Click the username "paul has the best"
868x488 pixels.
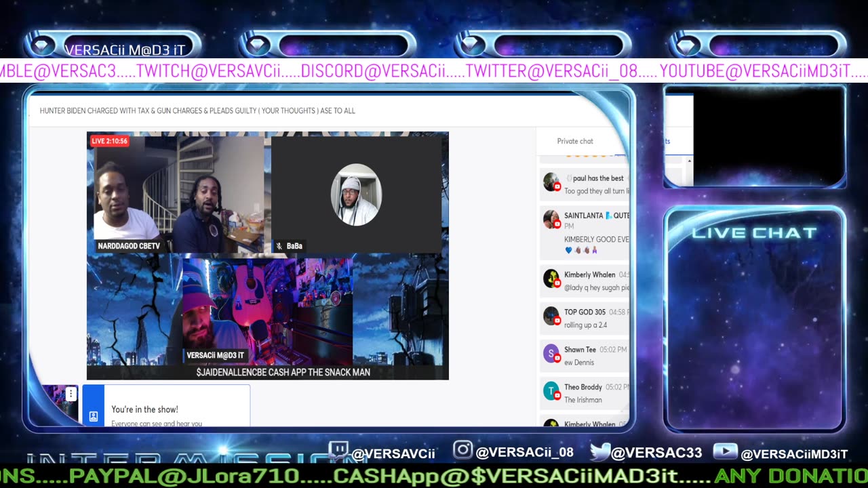(x=598, y=178)
